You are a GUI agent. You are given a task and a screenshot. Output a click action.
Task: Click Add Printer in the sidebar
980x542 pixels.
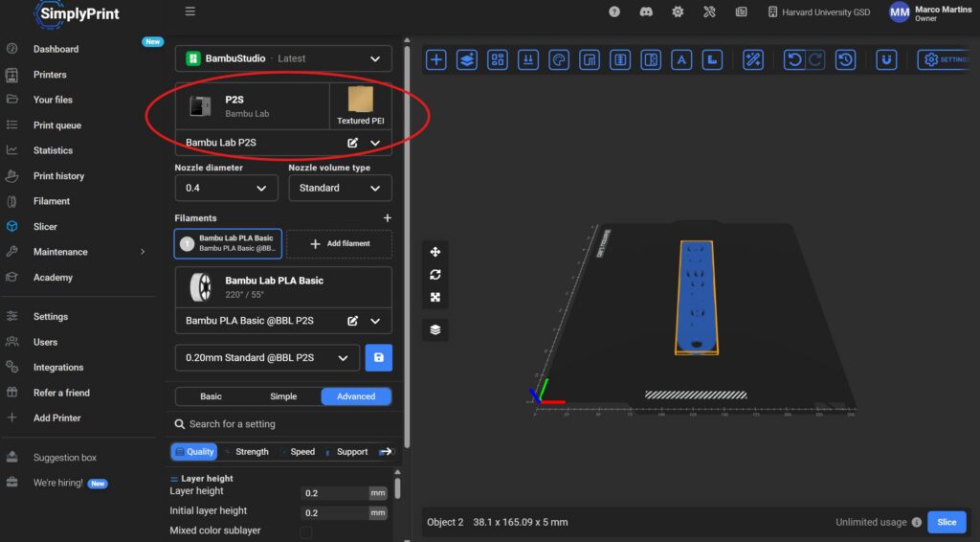click(x=56, y=418)
